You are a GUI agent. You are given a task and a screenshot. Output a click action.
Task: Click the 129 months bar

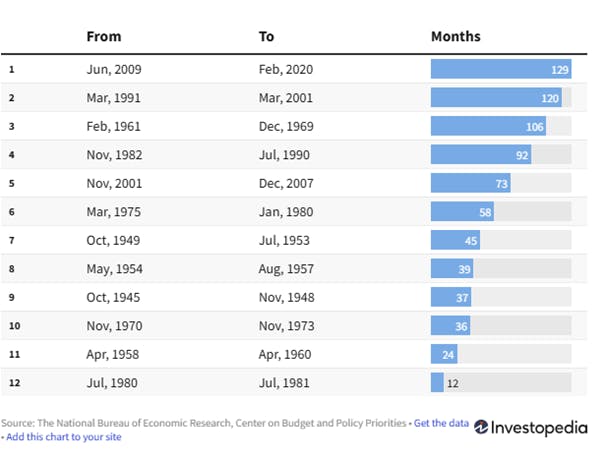501,69
